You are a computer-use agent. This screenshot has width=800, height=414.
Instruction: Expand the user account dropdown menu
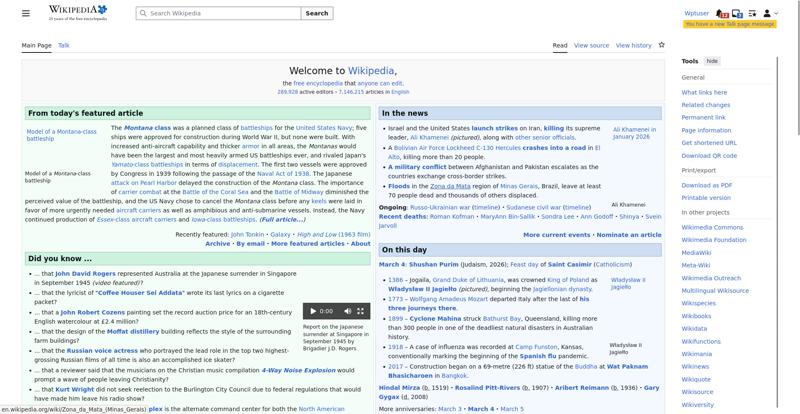tap(769, 13)
